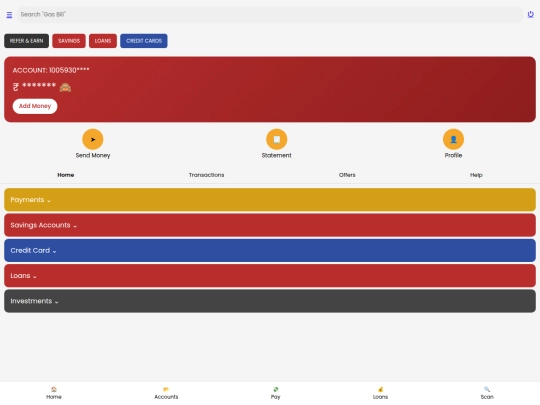Click the Profile label
Screen dimensions: 540x405
453,155
